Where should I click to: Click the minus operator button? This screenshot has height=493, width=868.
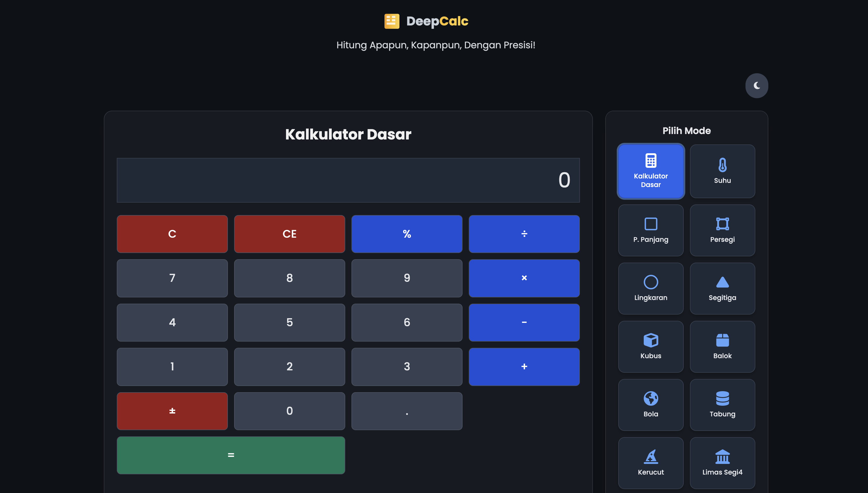[x=524, y=323]
